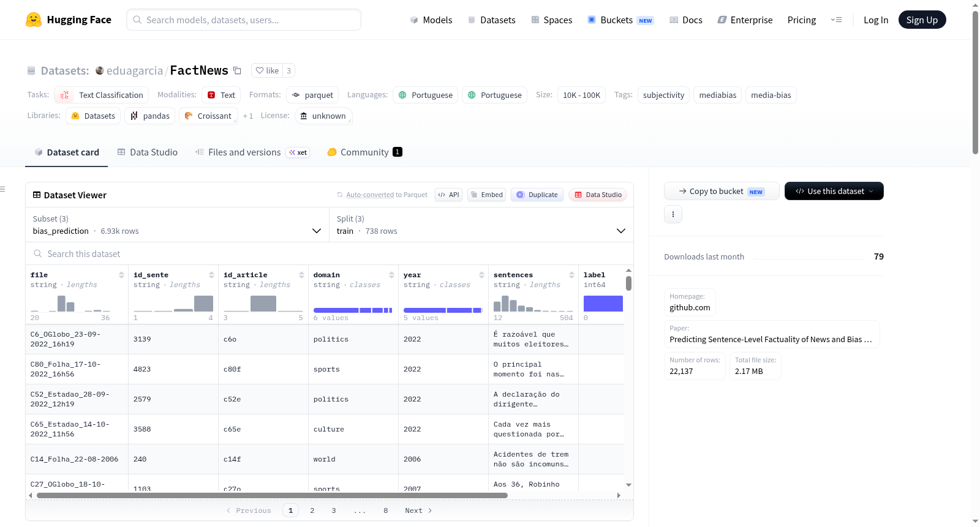Sort the domain column with its arrows
The width and height of the screenshot is (980, 527).
391,275
